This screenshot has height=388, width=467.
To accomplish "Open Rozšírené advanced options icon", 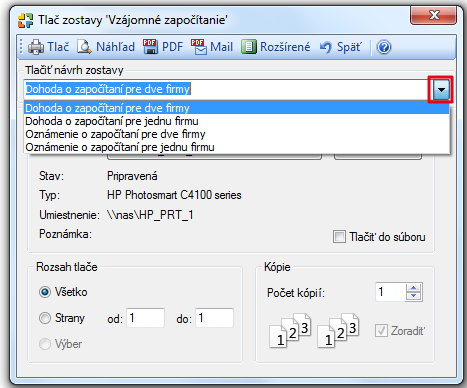I will coord(249,47).
